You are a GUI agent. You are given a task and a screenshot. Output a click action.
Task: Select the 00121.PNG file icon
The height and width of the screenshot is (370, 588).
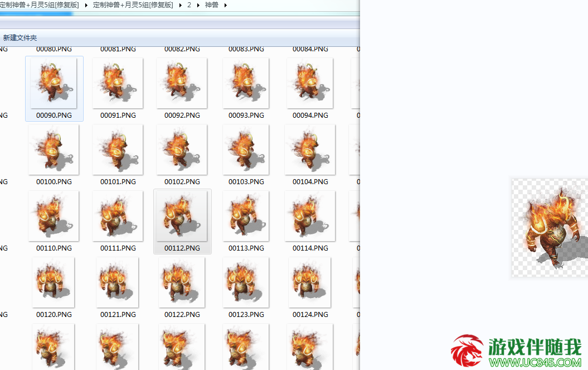coord(118,282)
